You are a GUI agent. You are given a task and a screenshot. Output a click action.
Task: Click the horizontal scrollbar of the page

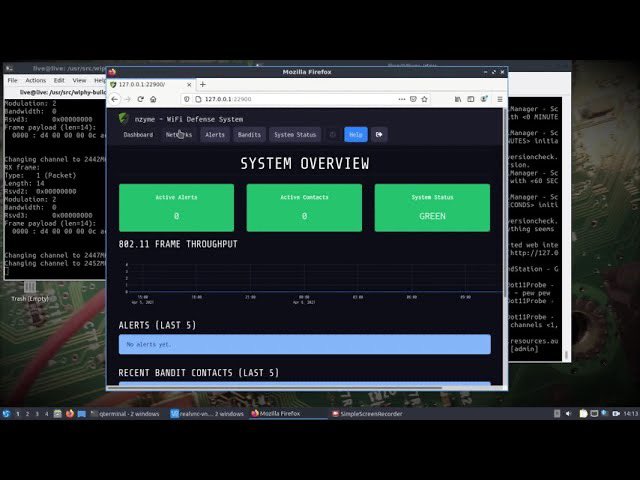click(274, 388)
